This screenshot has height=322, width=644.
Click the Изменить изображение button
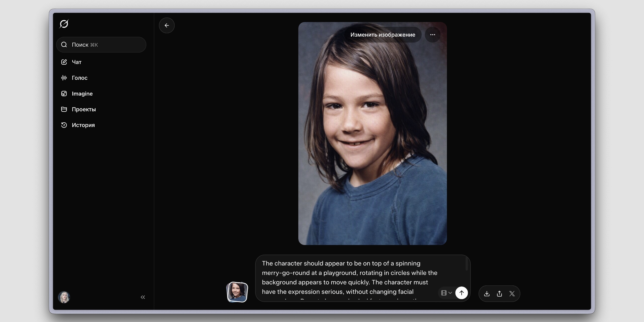383,35
